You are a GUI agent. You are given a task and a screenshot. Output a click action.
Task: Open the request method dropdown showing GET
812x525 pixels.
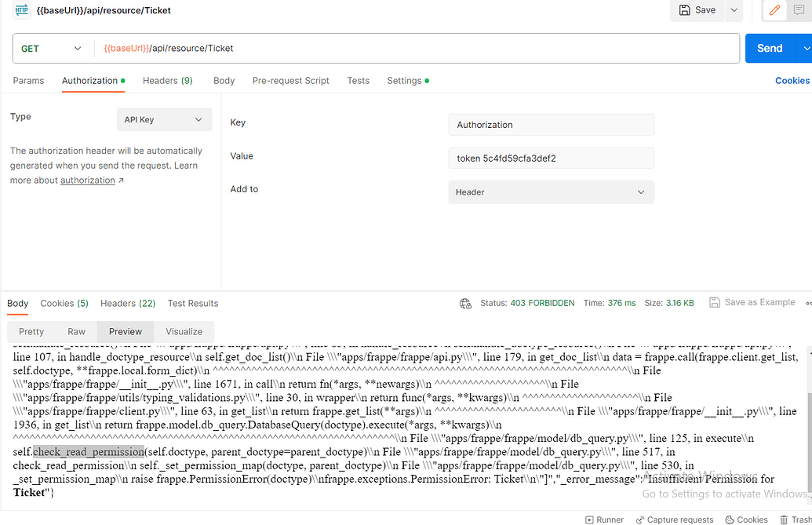click(52, 48)
